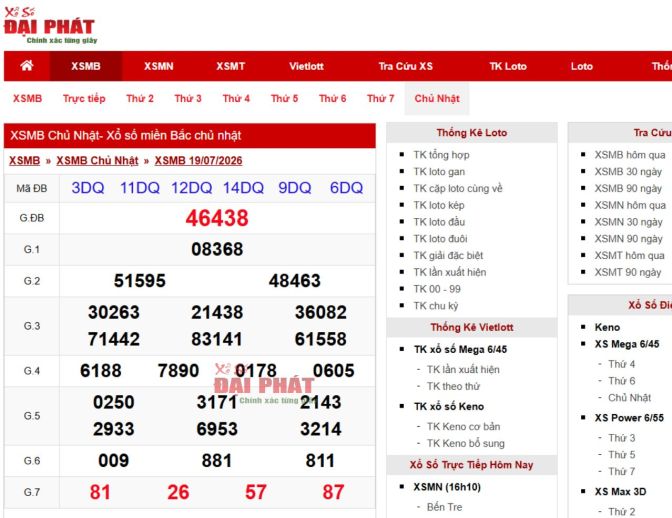Click XSMN (16h10) live draw link
This screenshot has height=518, width=672.
(447, 487)
